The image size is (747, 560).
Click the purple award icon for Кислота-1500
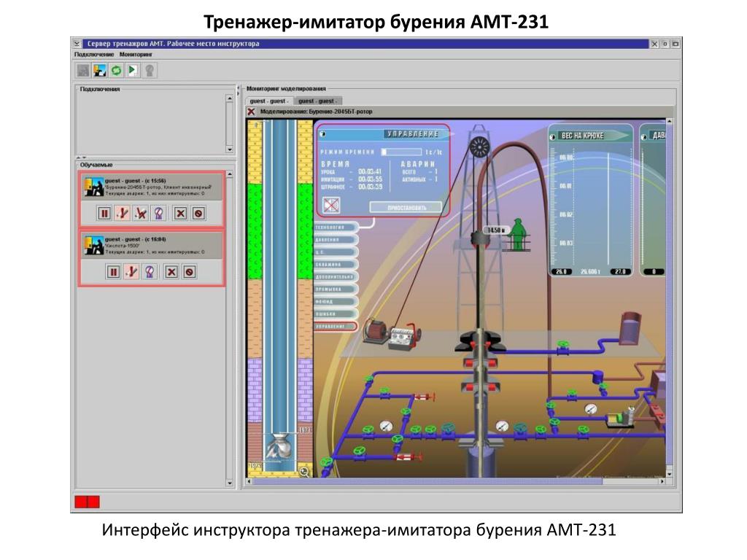click(150, 272)
